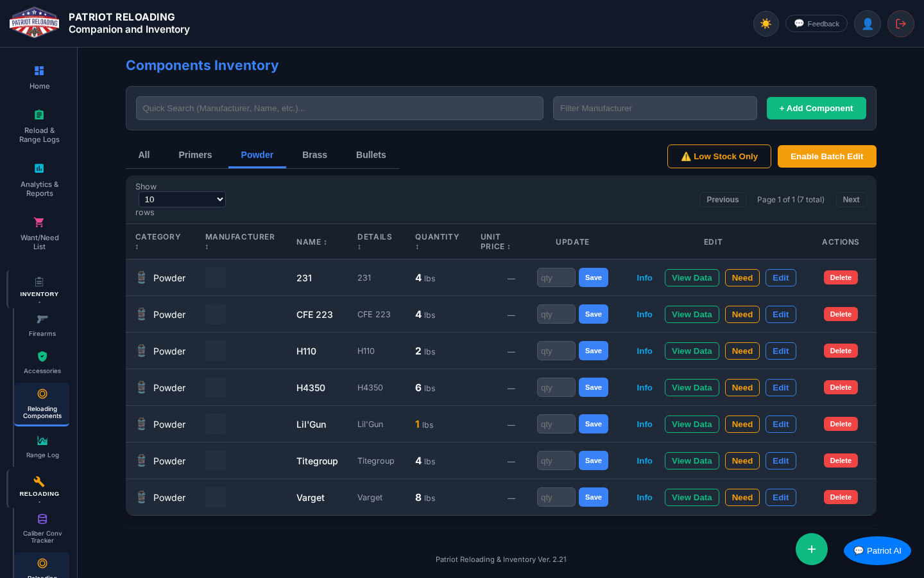The width and height of the screenshot is (924, 578).
Task: Click the powder jar icon for Varget
Action: (142, 497)
